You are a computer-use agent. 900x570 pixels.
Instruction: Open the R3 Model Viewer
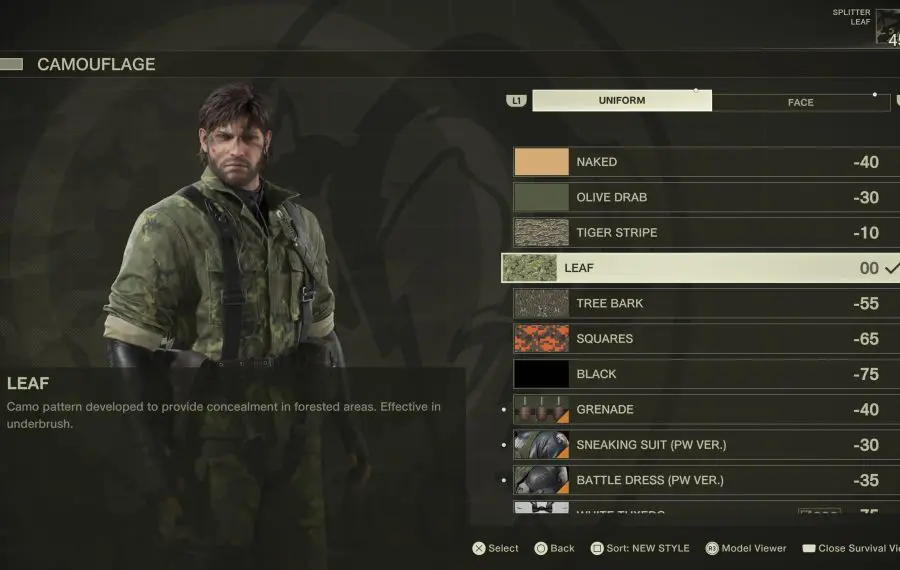pos(746,548)
